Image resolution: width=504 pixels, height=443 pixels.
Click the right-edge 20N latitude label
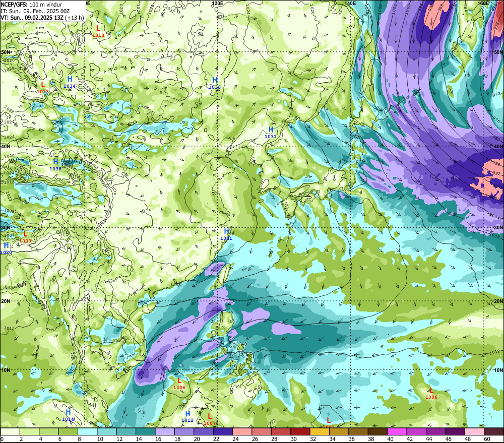tap(498, 301)
